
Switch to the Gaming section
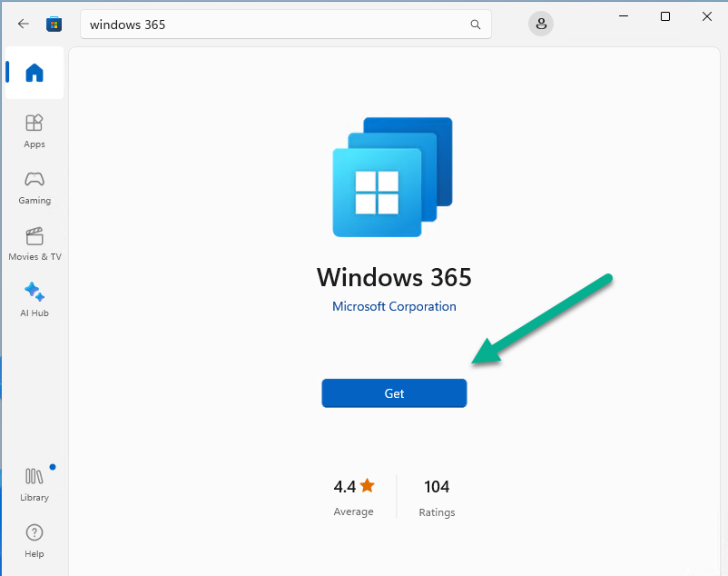(x=34, y=188)
